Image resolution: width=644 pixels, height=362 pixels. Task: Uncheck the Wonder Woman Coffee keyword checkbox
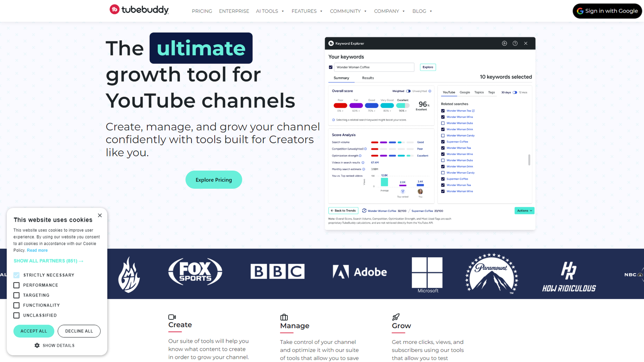tap(331, 67)
